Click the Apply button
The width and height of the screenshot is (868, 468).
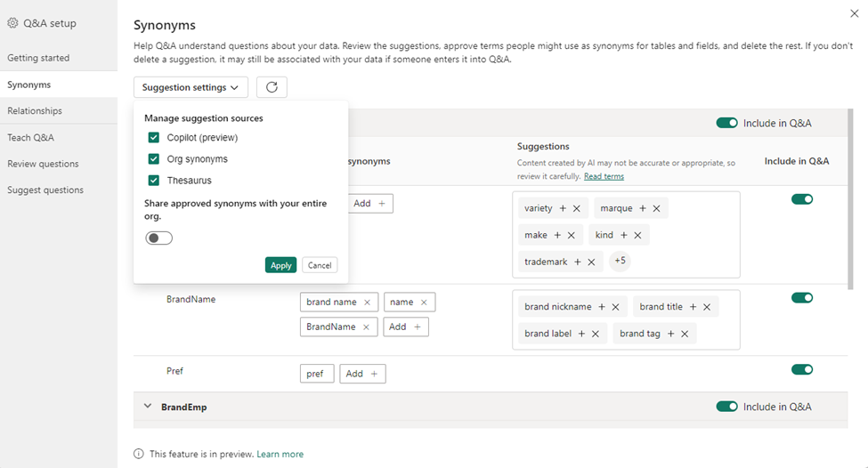tap(280, 265)
